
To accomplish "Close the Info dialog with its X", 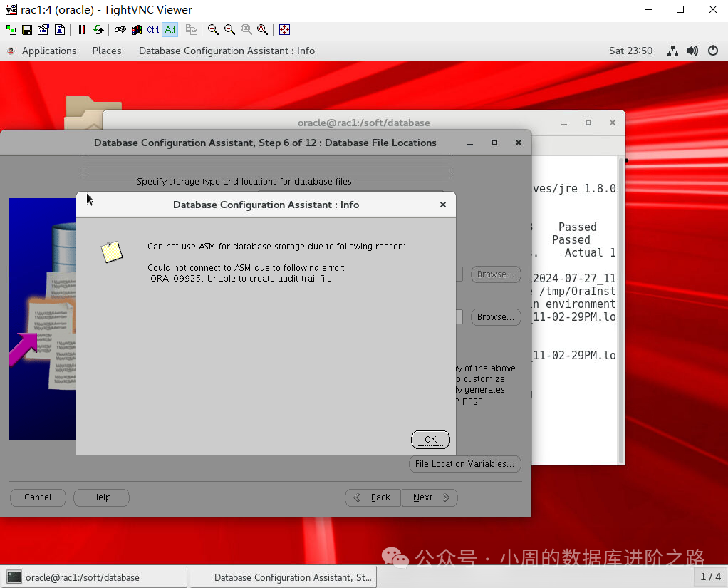I will click(443, 205).
